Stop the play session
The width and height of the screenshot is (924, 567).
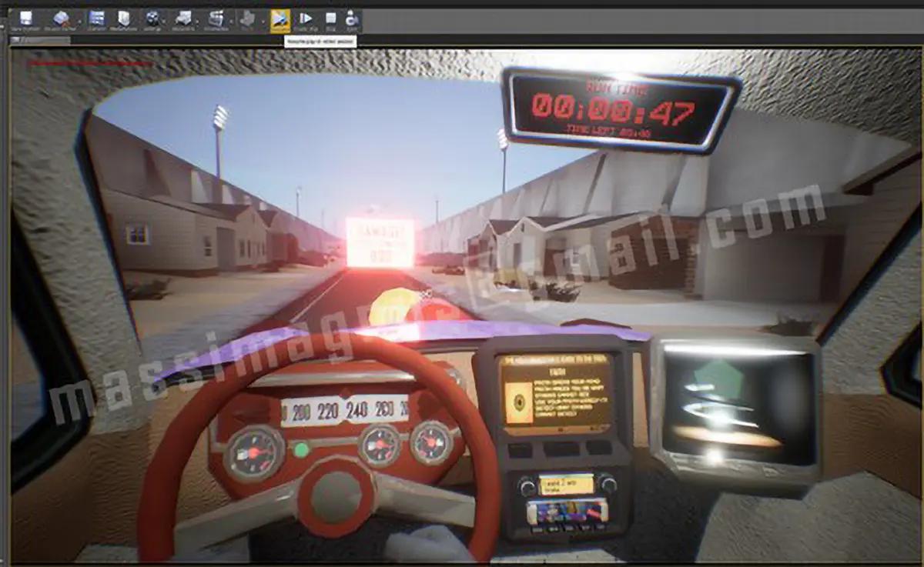[x=330, y=19]
